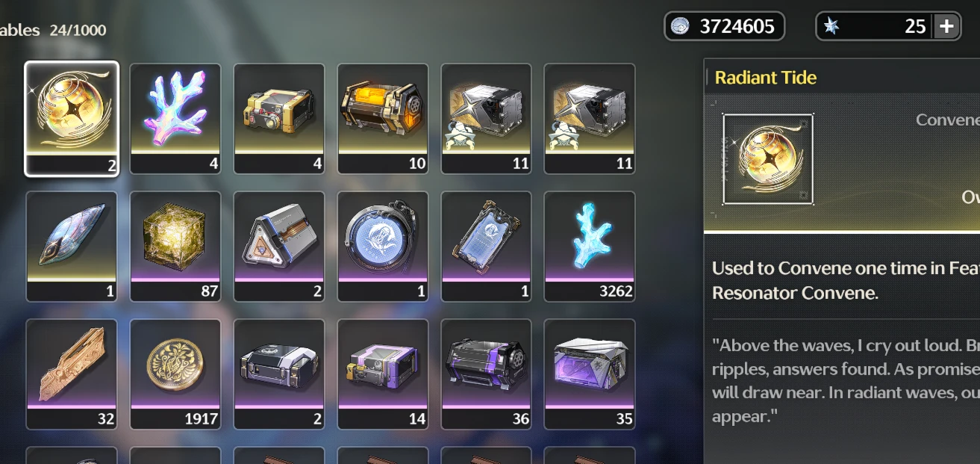This screenshot has height=464, width=980.
Task: Click the dark purple chest with count 36
Action: (487, 374)
